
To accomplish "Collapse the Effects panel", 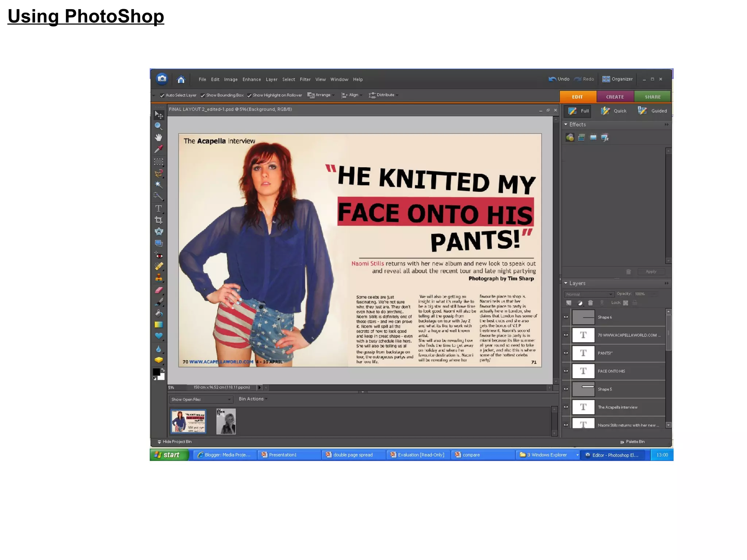I will [x=566, y=125].
